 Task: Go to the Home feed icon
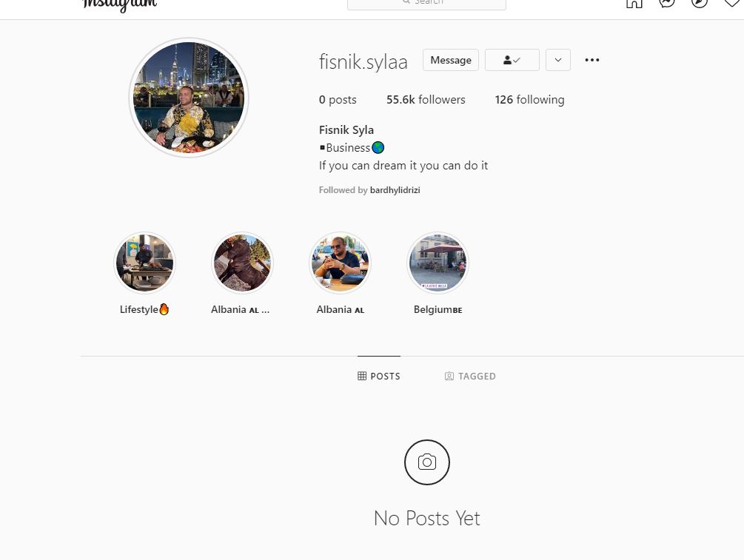pyautogui.click(x=634, y=3)
